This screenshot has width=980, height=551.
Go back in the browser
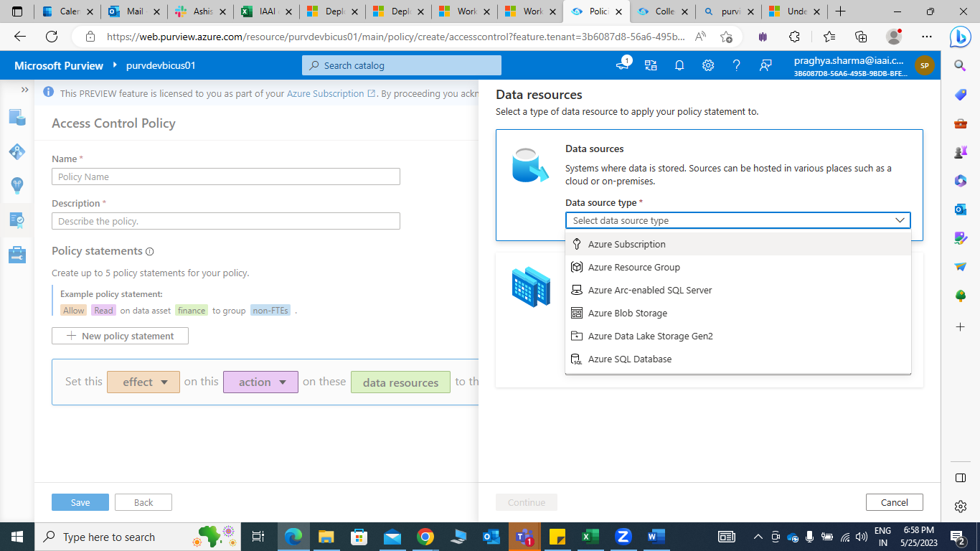tap(20, 37)
